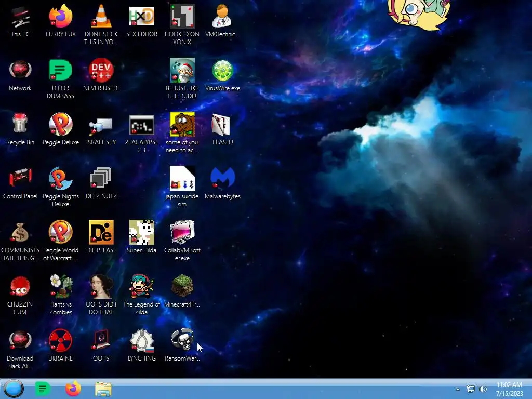532x399 pixels.
Task: Open the RansomWar skull icon
Action: pyautogui.click(x=182, y=345)
